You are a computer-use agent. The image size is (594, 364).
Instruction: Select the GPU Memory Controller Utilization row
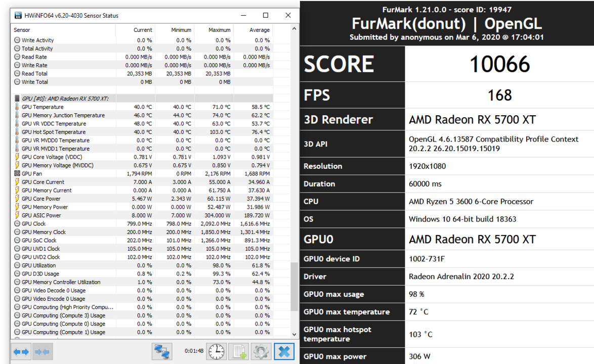142,282
